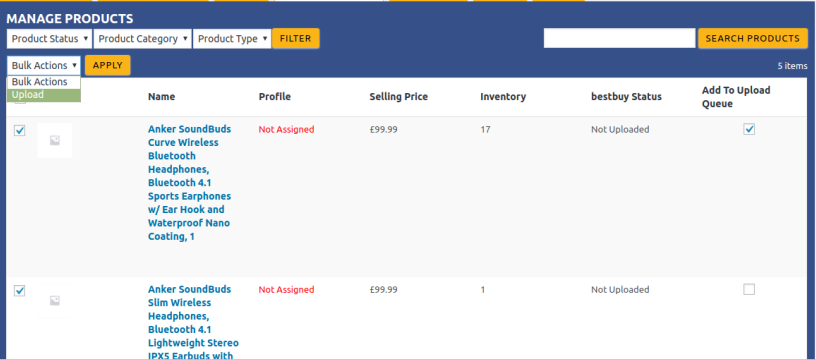Screen dimensions: 816x360
Task: Open the Bulk Actions select box
Action: (x=44, y=66)
